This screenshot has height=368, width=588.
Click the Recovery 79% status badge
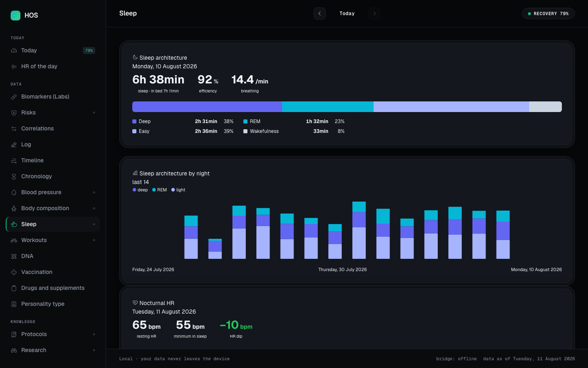(548, 13)
